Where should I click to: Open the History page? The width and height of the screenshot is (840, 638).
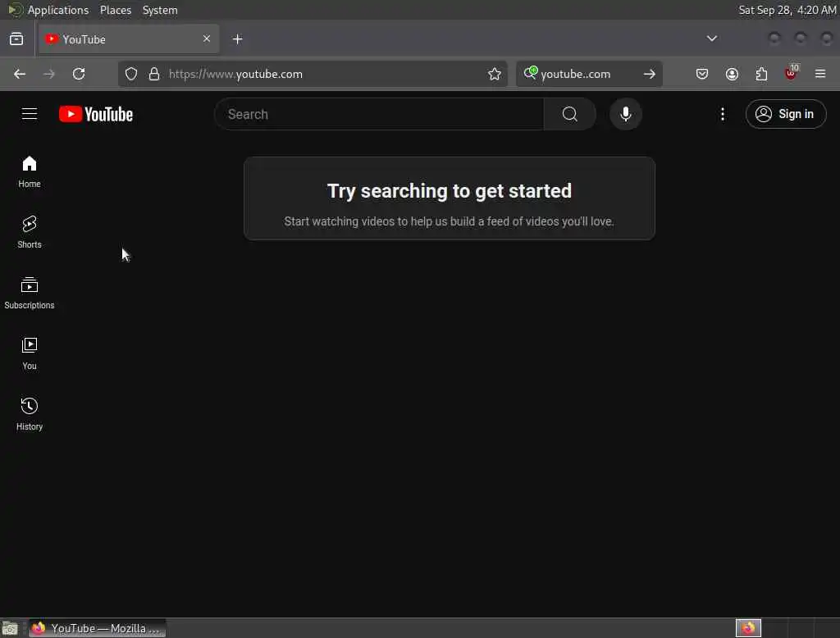point(30,415)
